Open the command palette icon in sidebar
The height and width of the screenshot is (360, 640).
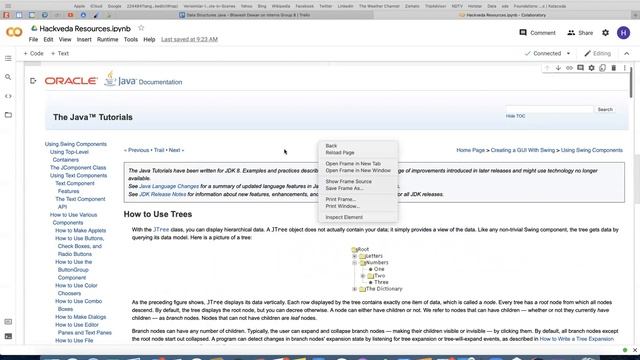point(8,322)
